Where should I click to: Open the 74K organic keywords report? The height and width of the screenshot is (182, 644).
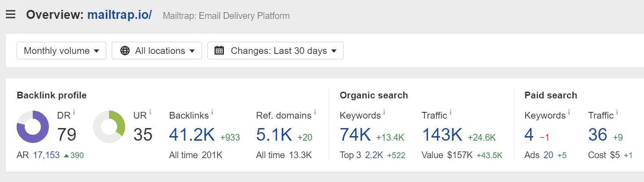pyautogui.click(x=355, y=134)
